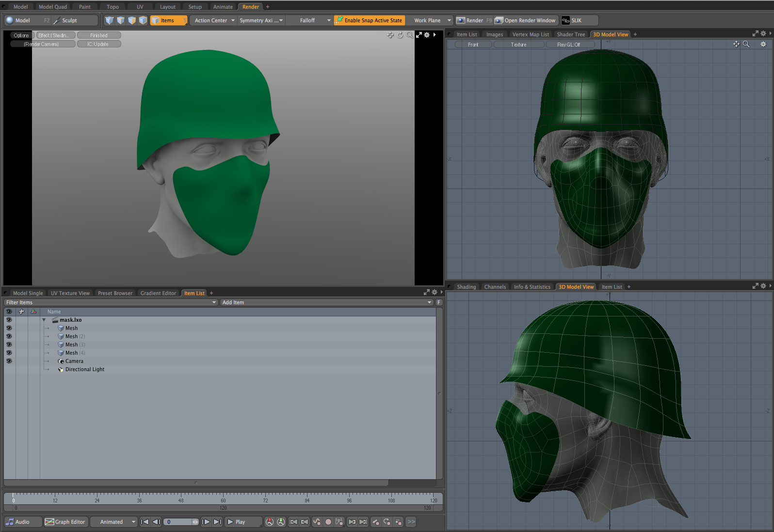Open the UV Texture View tab
This screenshot has width=774, height=532.
(70, 293)
